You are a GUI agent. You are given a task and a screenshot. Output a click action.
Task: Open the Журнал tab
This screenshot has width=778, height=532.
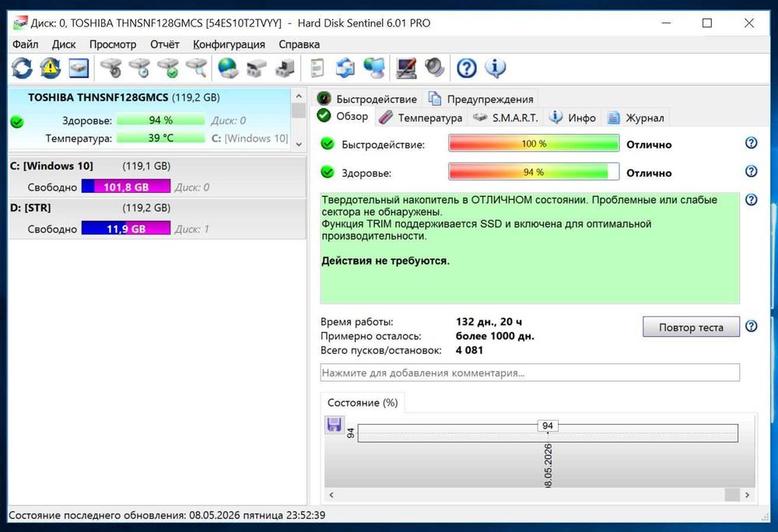(636, 117)
